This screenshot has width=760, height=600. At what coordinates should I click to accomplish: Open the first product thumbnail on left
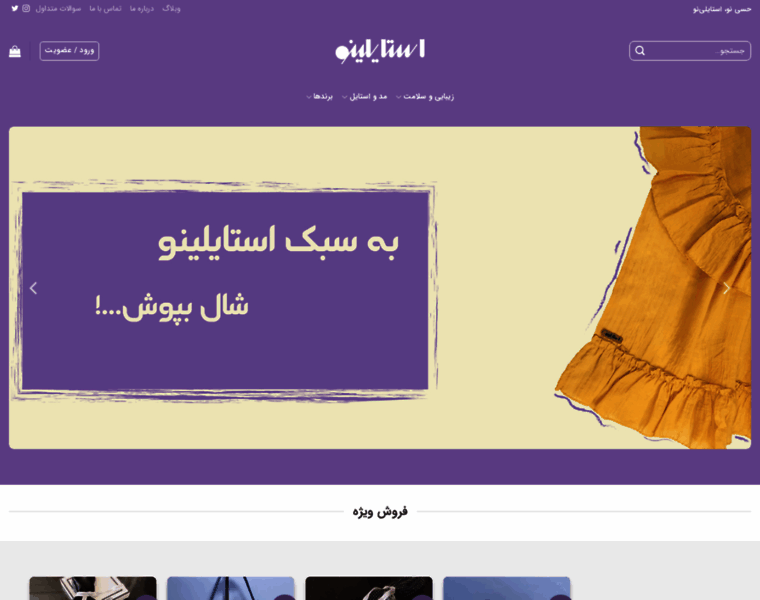click(93, 588)
